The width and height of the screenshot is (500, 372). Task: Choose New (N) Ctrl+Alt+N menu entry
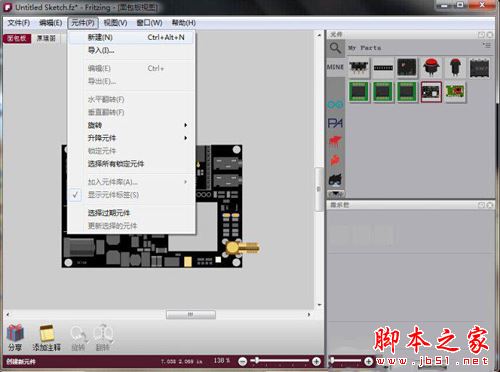[131, 37]
